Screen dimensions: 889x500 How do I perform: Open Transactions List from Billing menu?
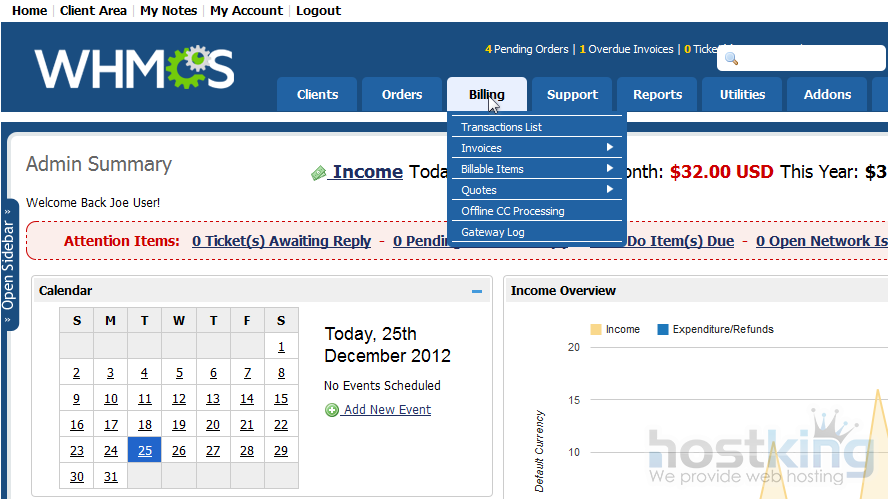pyautogui.click(x=501, y=127)
